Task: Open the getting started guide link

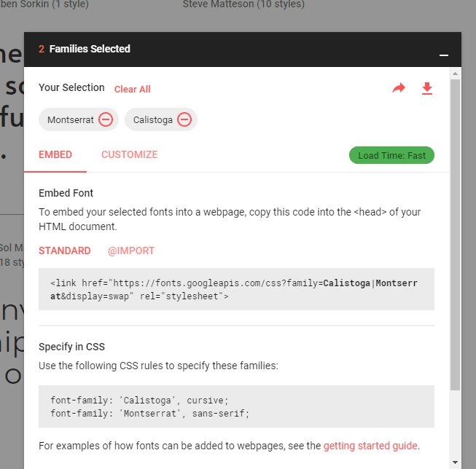Action: click(370, 446)
